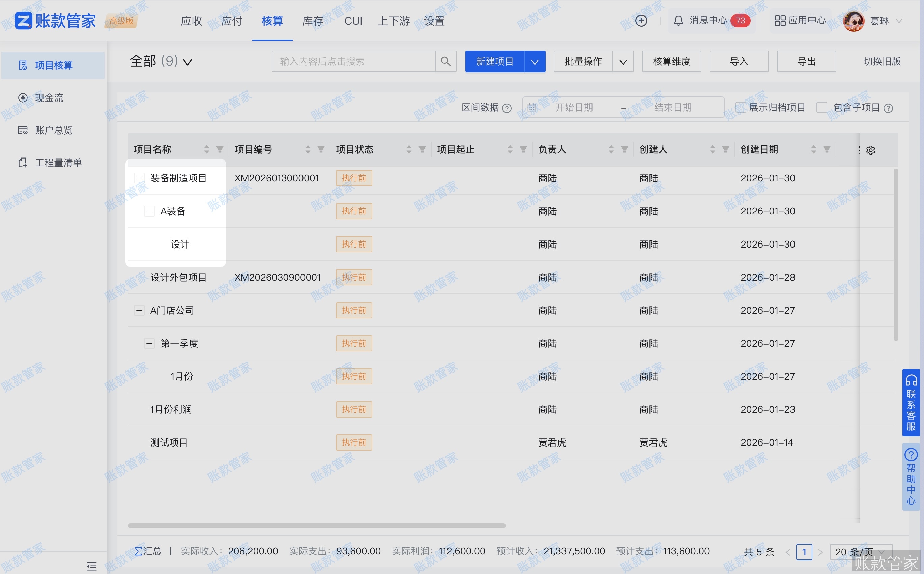Open table column settings gear icon

tap(870, 150)
